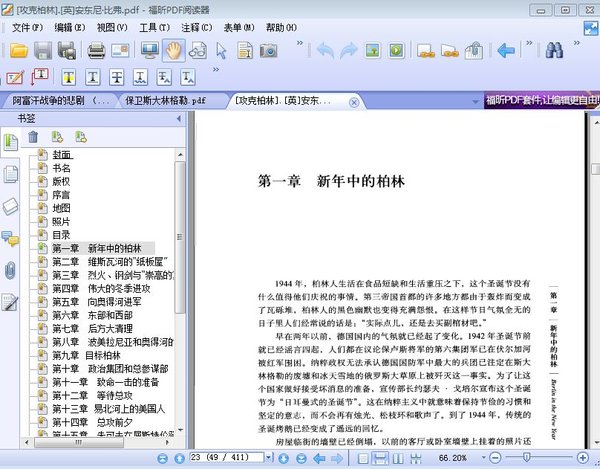The width and height of the screenshot is (600, 469).
Task: Open the Pages panel in the sidebar
Action: click(10, 175)
